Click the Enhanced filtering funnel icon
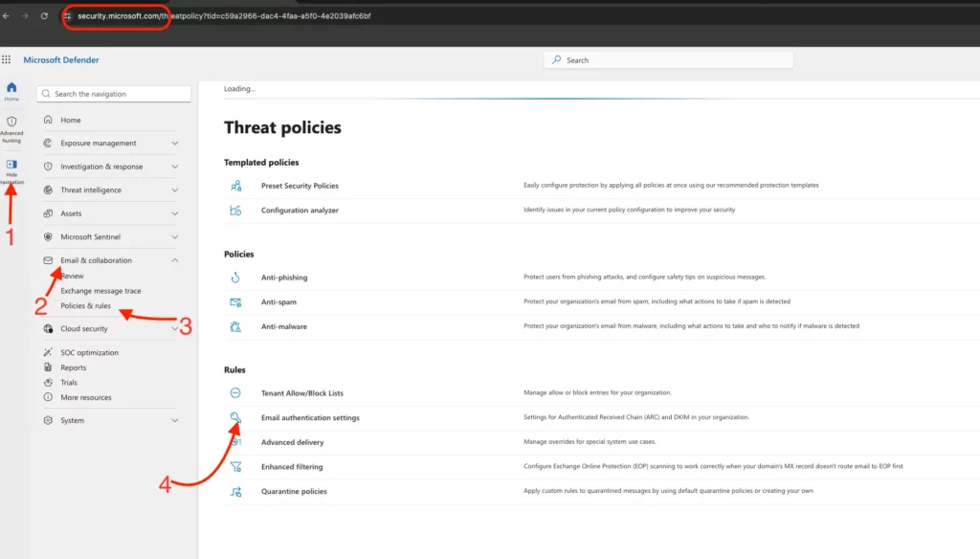 235,466
